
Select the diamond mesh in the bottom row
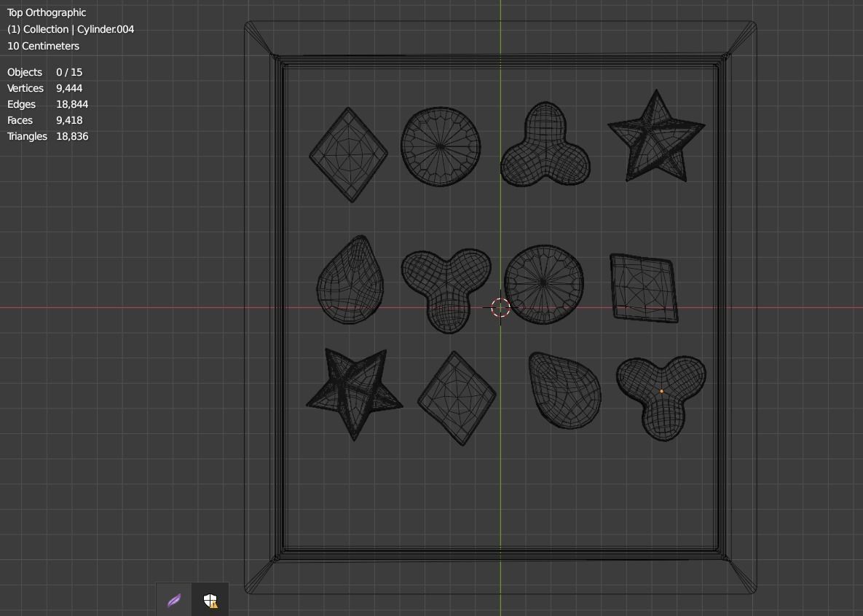tap(457, 398)
